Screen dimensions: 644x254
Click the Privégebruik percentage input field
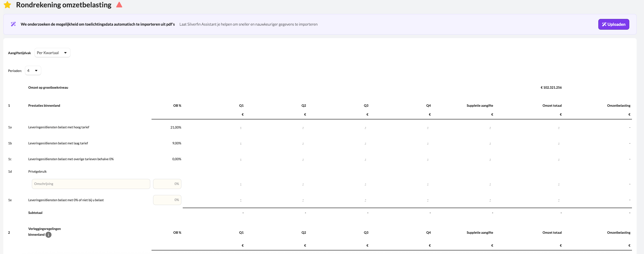coord(167,184)
